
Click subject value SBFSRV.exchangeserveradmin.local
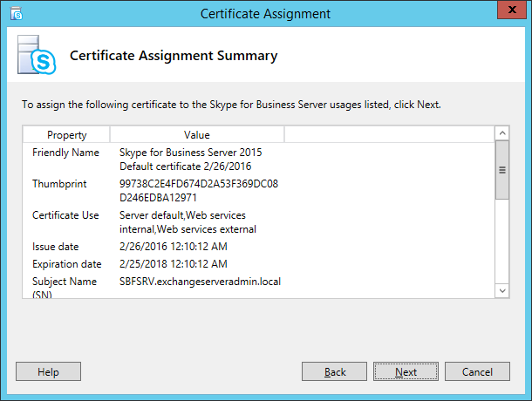point(201,282)
